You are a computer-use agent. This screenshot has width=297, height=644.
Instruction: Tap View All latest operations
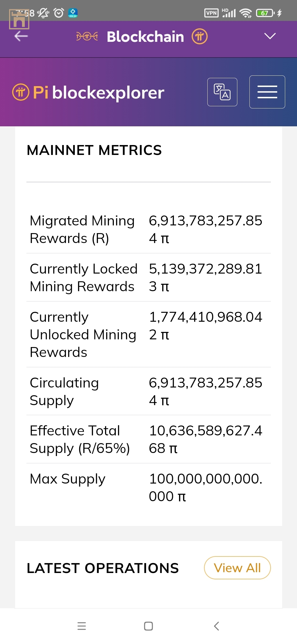click(237, 568)
